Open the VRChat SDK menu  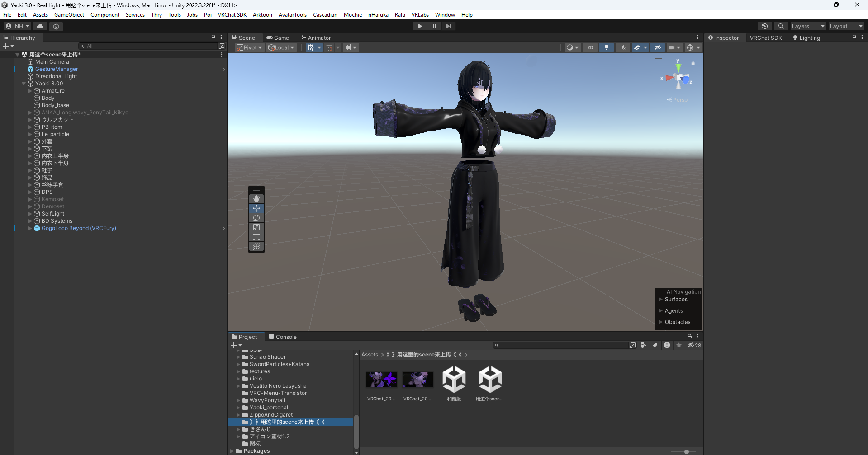[232, 15]
